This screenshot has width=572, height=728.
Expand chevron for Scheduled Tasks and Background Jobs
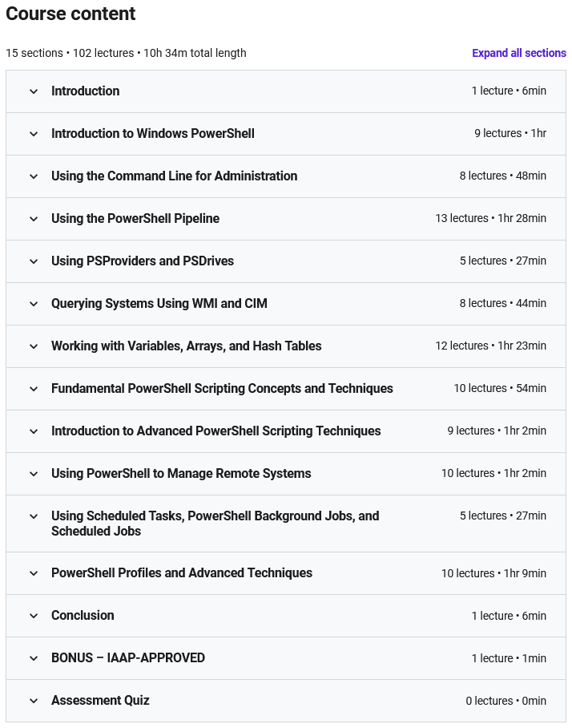pos(34,516)
